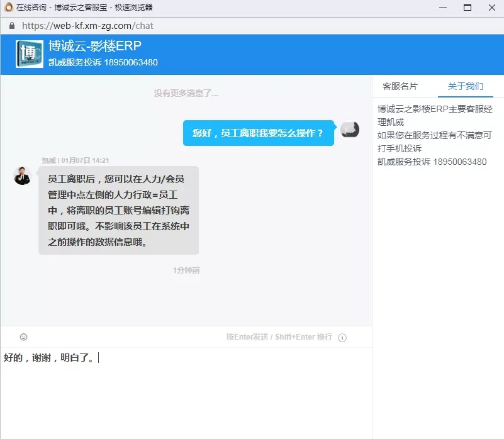Click the visitor avatar beside the sent message

point(350,130)
